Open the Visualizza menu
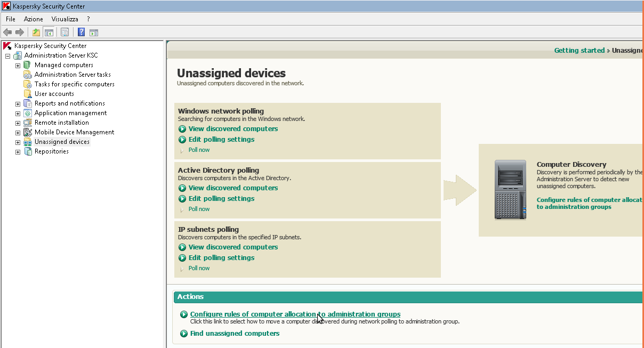Image resolution: width=644 pixels, height=348 pixels. 65,19
